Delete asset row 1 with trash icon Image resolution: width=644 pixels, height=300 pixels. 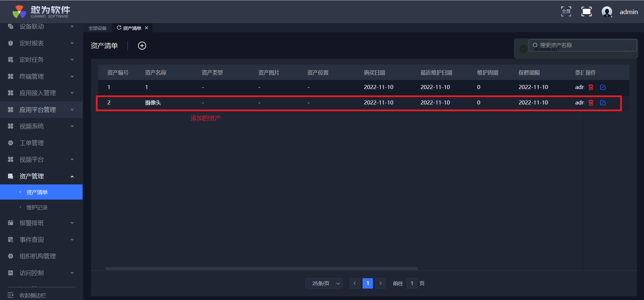point(591,87)
